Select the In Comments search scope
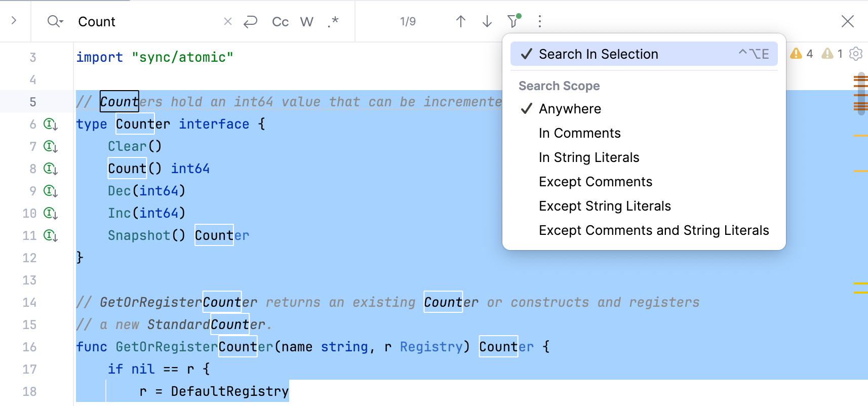This screenshot has height=406, width=868. click(579, 133)
